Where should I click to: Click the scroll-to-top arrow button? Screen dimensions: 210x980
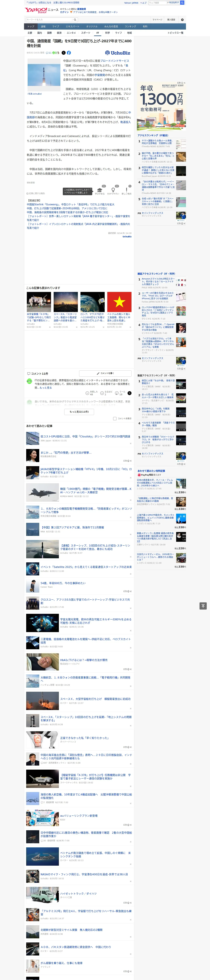(x=203, y=606)
